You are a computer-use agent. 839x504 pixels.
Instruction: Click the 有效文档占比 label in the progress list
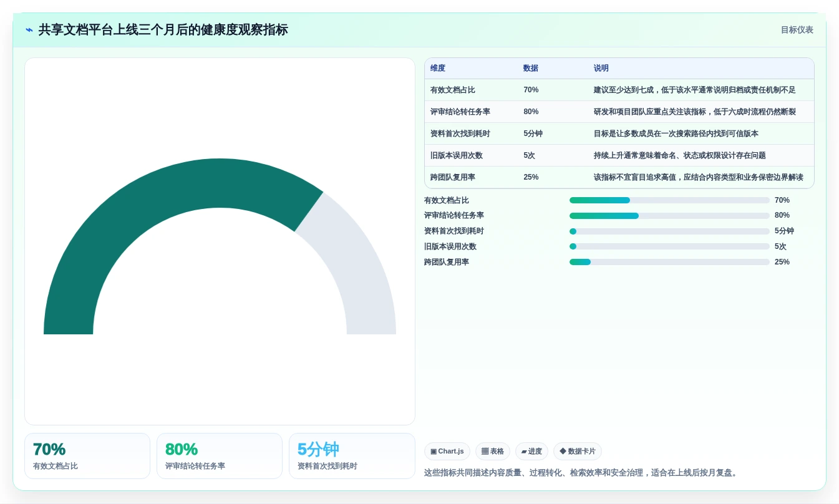point(447,200)
